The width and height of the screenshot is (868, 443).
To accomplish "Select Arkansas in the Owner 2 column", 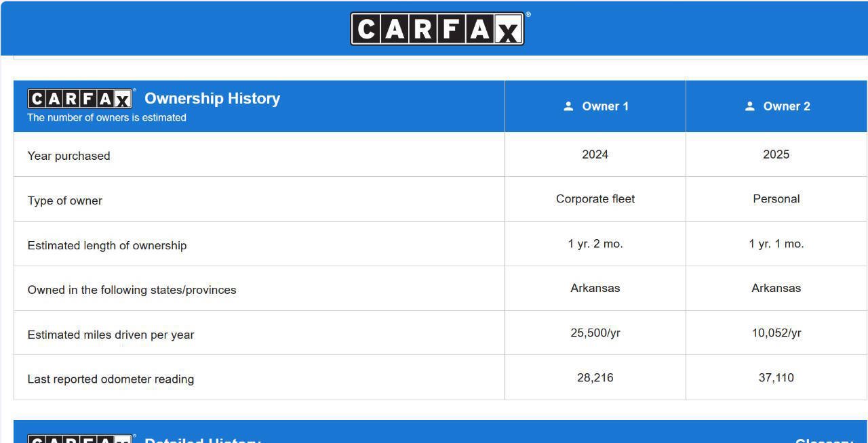I will click(x=776, y=288).
